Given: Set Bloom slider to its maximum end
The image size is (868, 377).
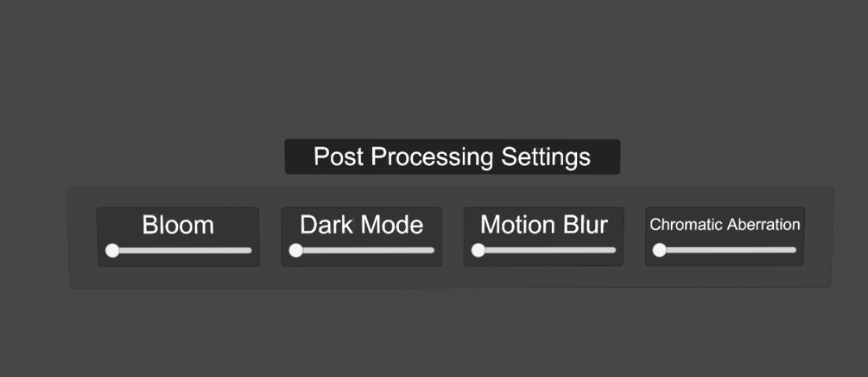Looking at the screenshot, I should coord(250,251).
